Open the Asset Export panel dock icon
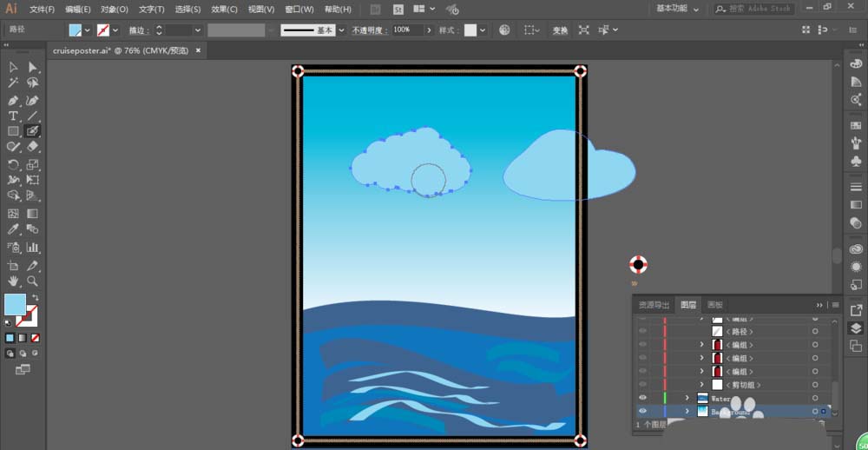 856,310
